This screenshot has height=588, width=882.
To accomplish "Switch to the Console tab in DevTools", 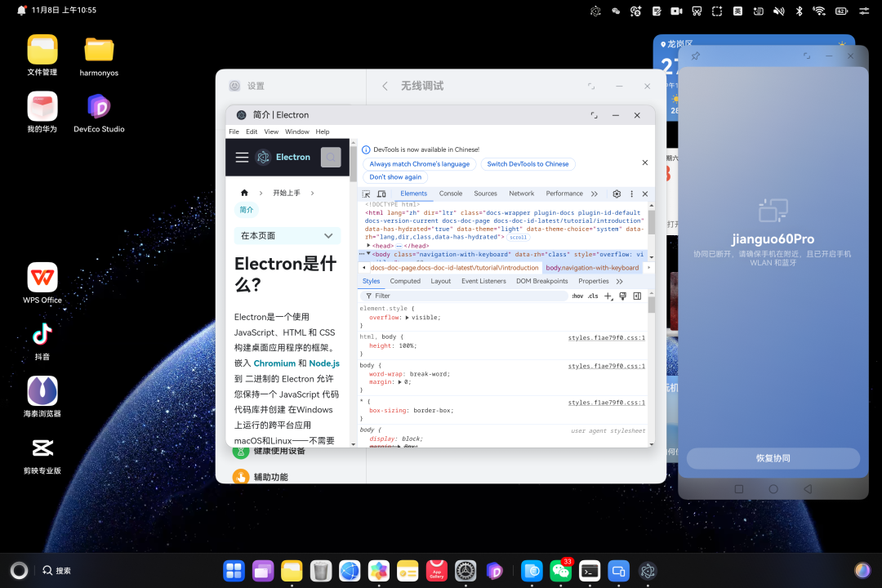I will 451,194.
